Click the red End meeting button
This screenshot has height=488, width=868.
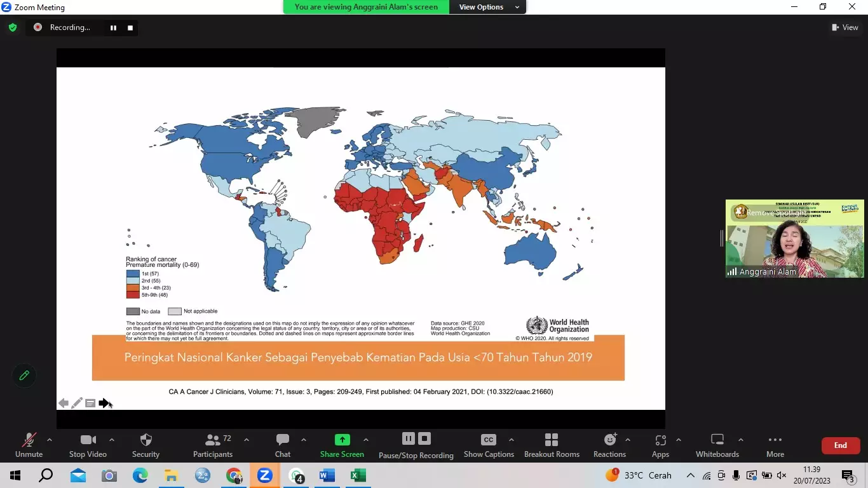point(840,445)
